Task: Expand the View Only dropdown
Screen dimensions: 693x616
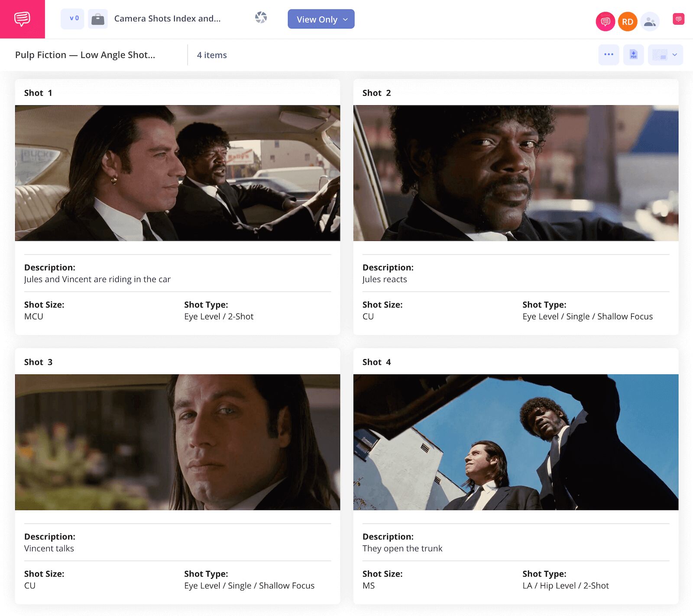Action: (321, 19)
